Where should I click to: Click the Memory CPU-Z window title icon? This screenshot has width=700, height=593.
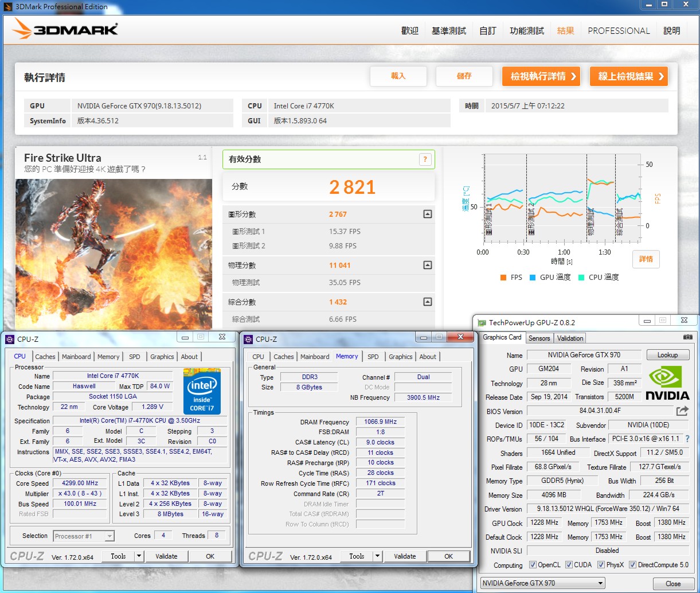pyautogui.click(x=248, y=339)
